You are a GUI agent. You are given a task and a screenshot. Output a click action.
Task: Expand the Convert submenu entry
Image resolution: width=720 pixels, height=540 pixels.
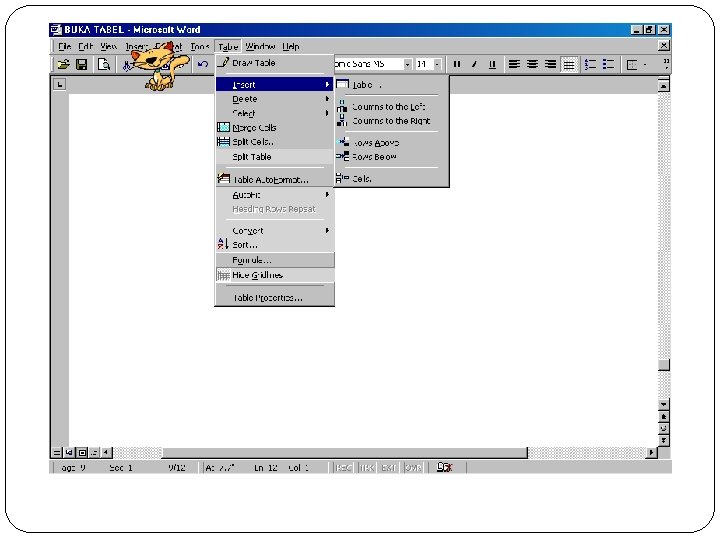tap(275, 231)
